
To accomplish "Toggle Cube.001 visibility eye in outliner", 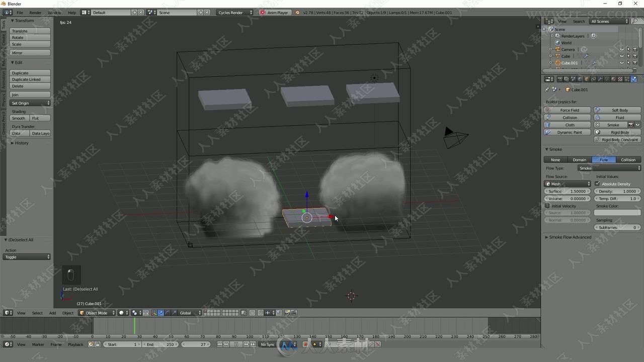I will click(621, 63).
